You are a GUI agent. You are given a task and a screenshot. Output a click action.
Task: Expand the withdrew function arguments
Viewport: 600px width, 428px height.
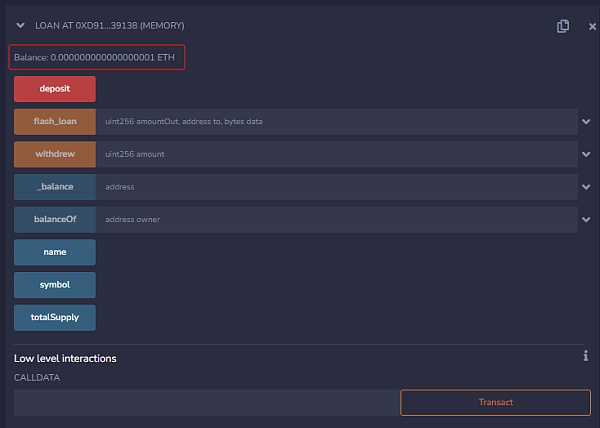[585, 155]
